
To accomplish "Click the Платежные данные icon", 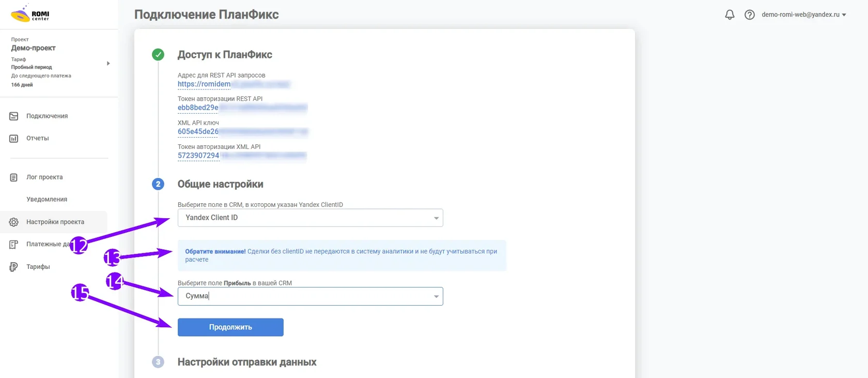I will point(14,244).
